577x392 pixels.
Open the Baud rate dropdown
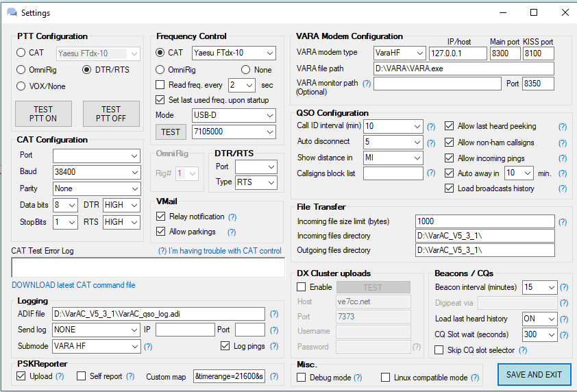[97, 172]
